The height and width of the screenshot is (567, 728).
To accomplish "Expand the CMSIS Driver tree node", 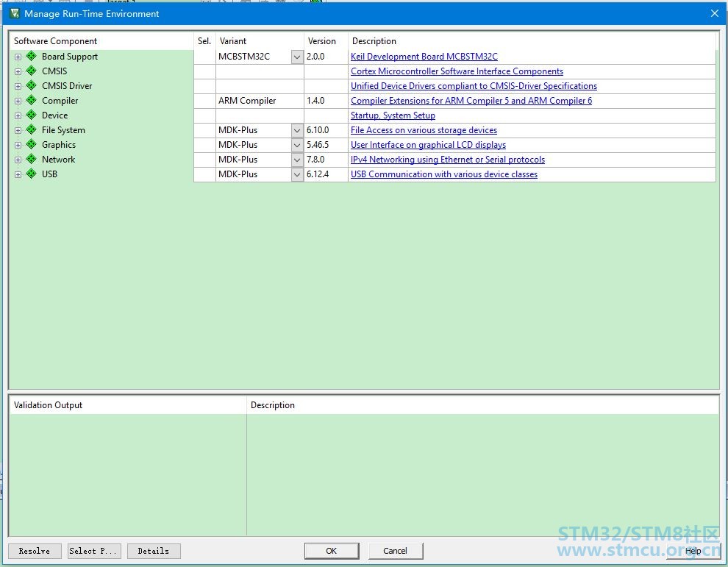I will (18, 86).
